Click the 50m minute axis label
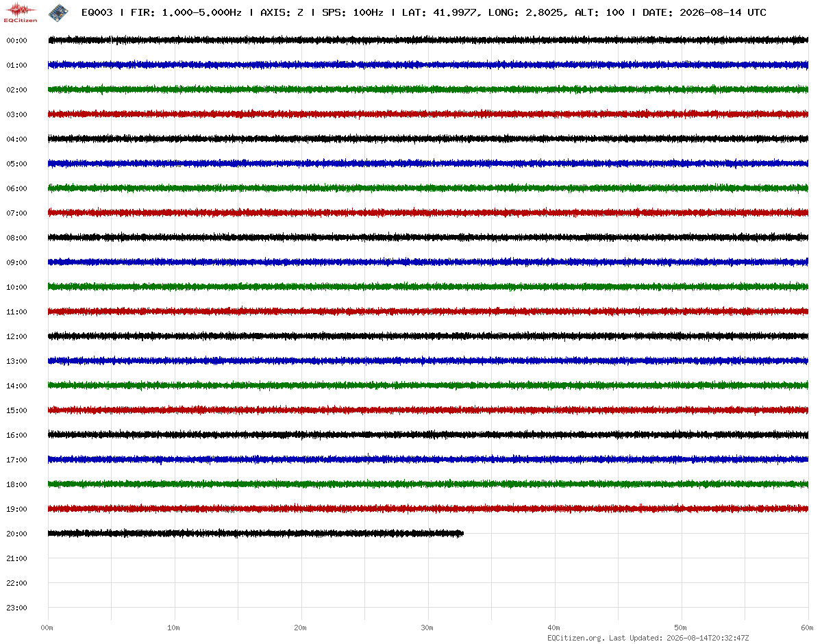This screenshot has height=644, width=822. click(680, 628)
